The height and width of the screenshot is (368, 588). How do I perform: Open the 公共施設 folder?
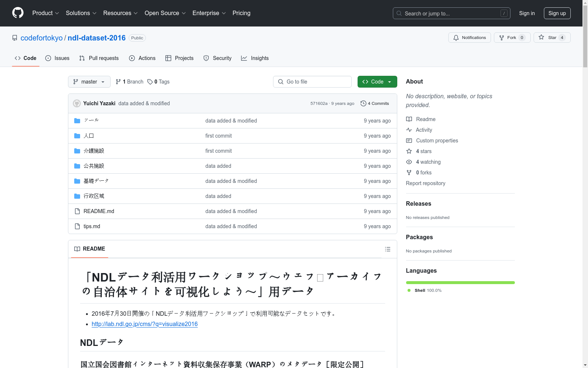[x=94, y=166]
